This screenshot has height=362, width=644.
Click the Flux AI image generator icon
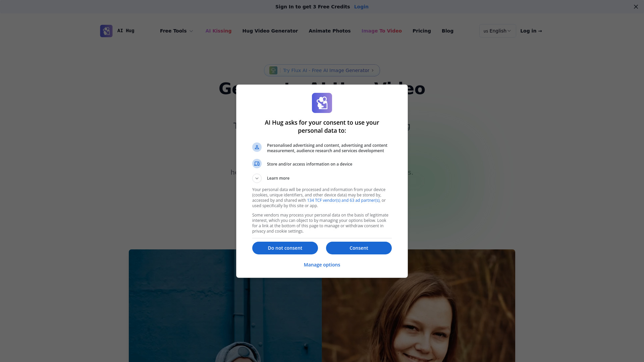[x=273, y=70]
